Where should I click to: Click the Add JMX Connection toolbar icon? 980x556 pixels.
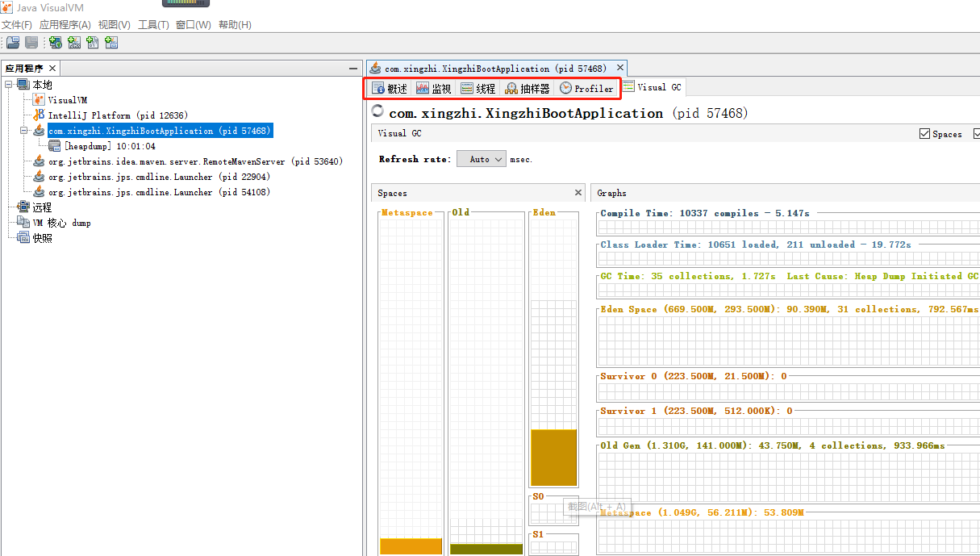point(74,43)
